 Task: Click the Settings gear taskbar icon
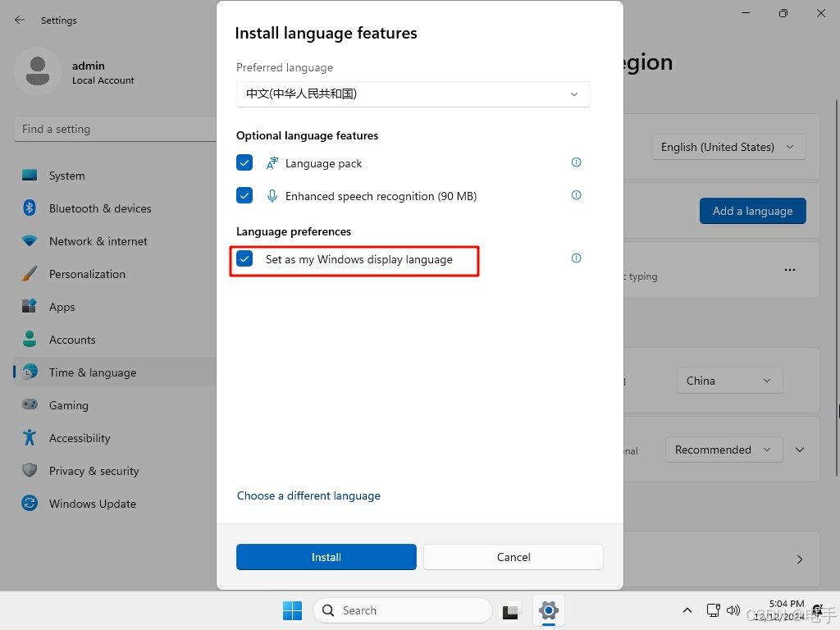549,610
